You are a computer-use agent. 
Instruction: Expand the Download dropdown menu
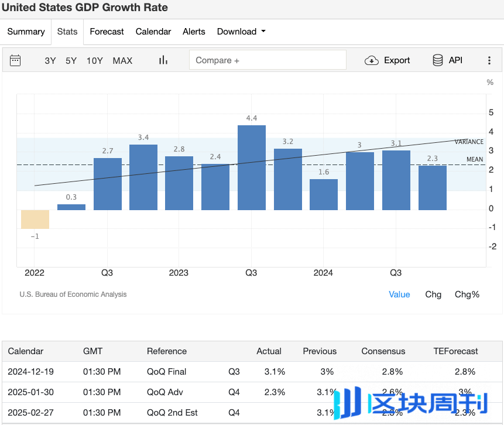coord(241,32)
